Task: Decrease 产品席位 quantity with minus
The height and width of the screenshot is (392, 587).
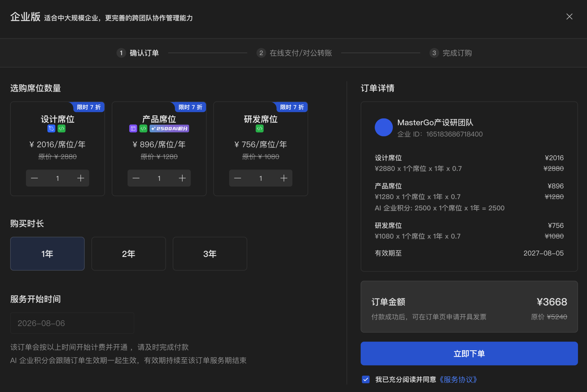Action: click(136, 178)
